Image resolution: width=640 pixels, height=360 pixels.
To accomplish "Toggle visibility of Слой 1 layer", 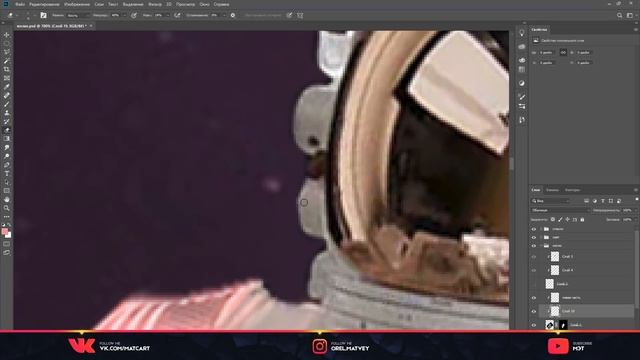I will (533, 325).
